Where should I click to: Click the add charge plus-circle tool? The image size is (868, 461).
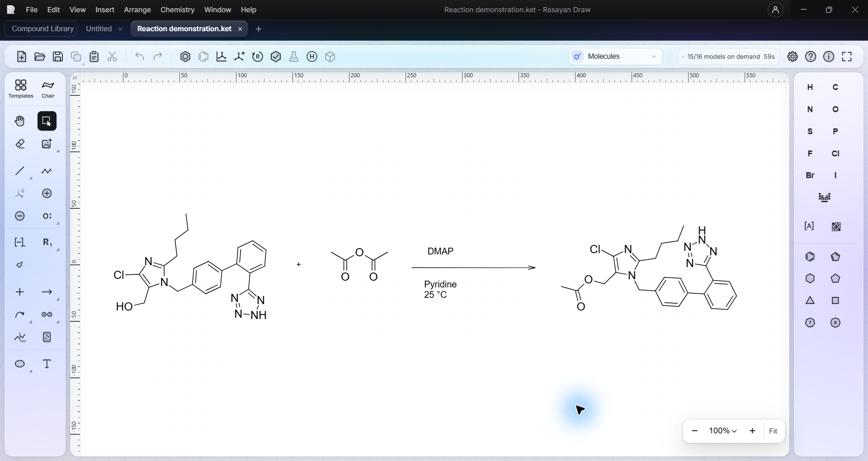pyautogui.click(x=47, y=193)
